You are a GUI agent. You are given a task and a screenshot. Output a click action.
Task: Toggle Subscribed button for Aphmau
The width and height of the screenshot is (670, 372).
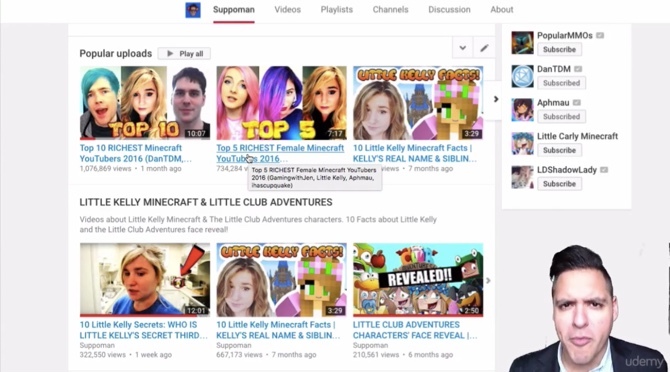561,117
